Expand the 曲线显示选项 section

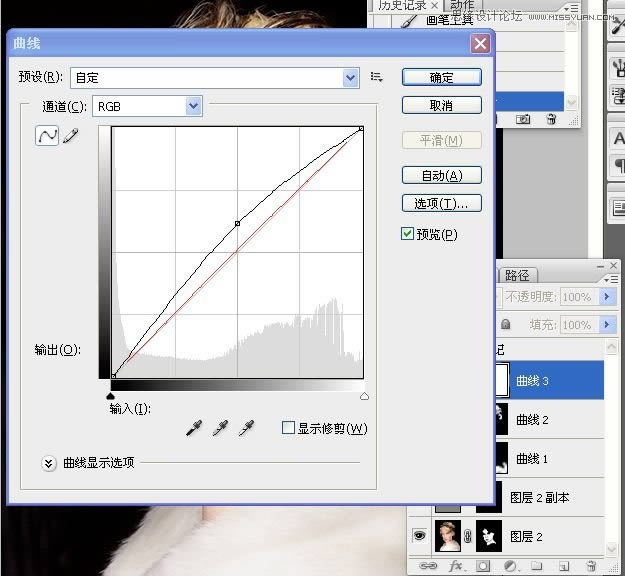[48, 463]
